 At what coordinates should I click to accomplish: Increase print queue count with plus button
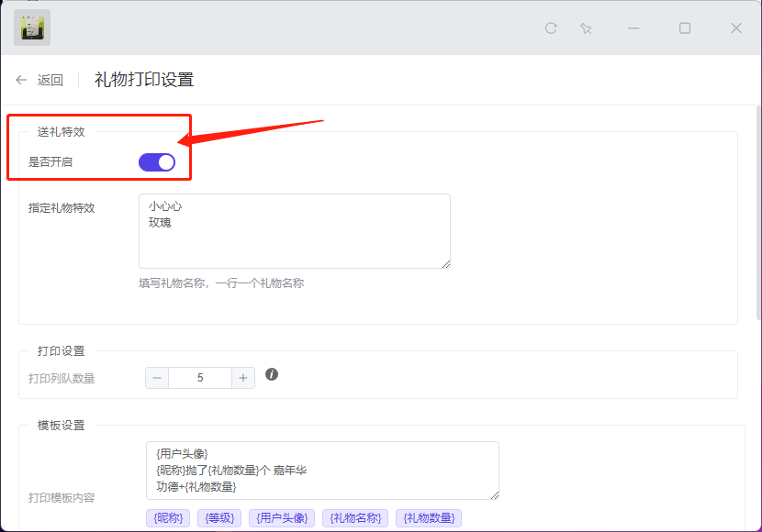pos(243,378)
